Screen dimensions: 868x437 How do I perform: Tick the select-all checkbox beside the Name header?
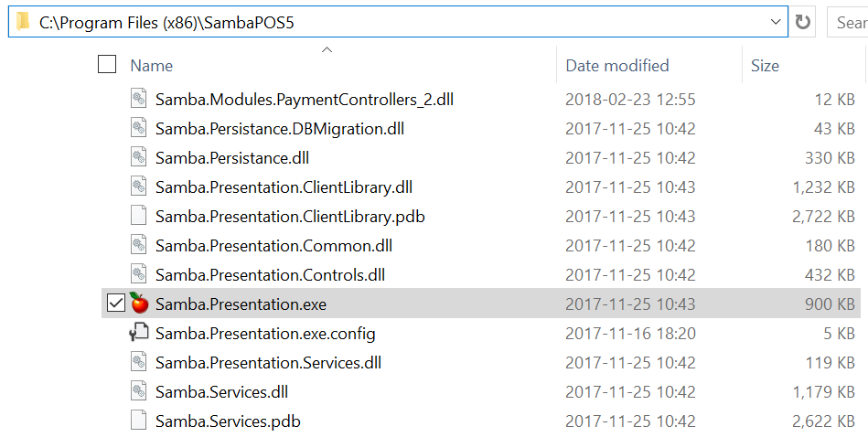click(x=107, y=64)
